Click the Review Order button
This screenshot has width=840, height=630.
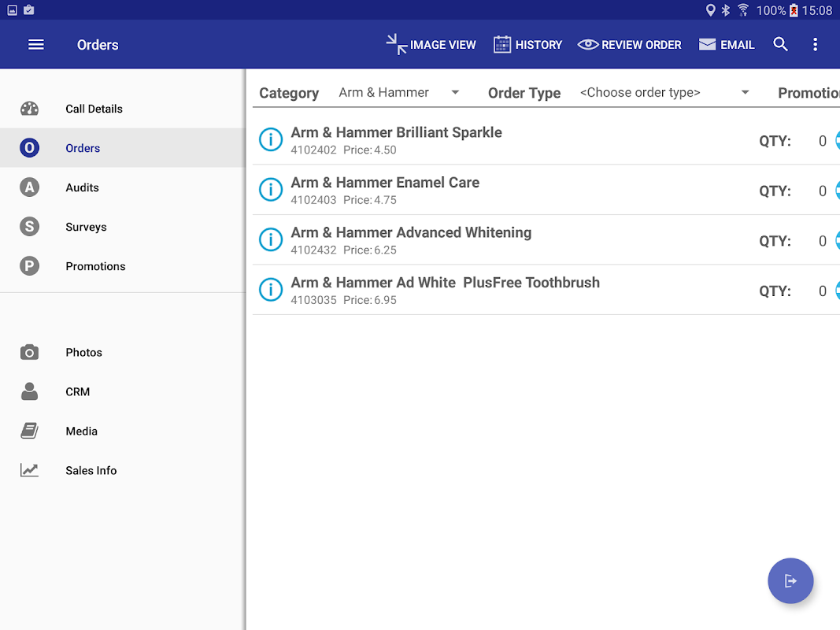[x=629, y=45]
